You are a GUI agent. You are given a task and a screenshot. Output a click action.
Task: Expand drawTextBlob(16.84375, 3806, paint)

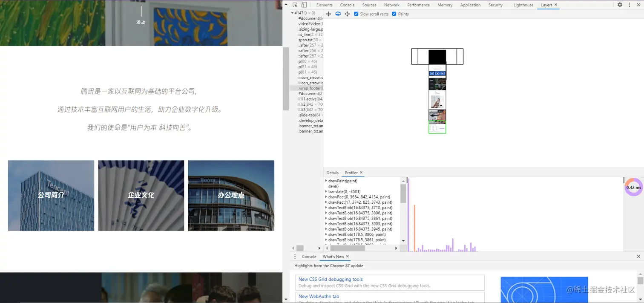coord(326,213)
